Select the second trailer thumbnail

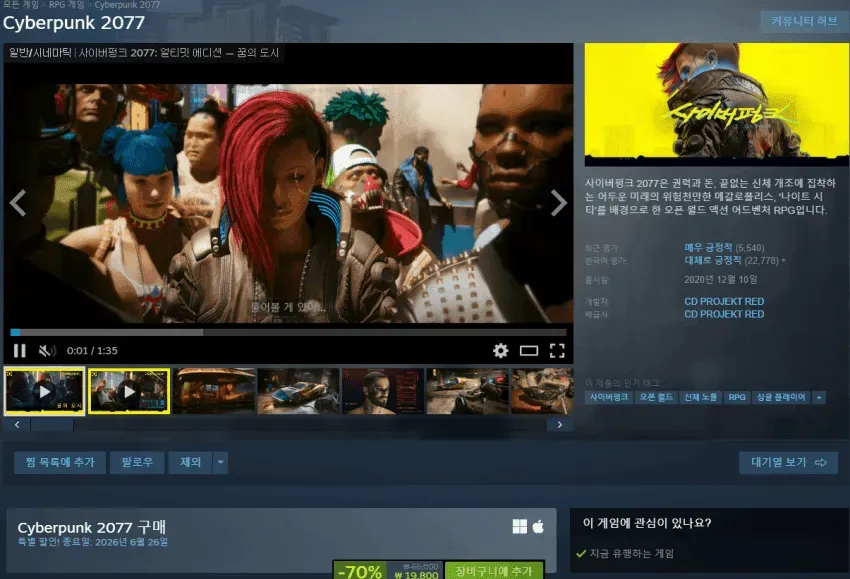[x=129, y=391]
